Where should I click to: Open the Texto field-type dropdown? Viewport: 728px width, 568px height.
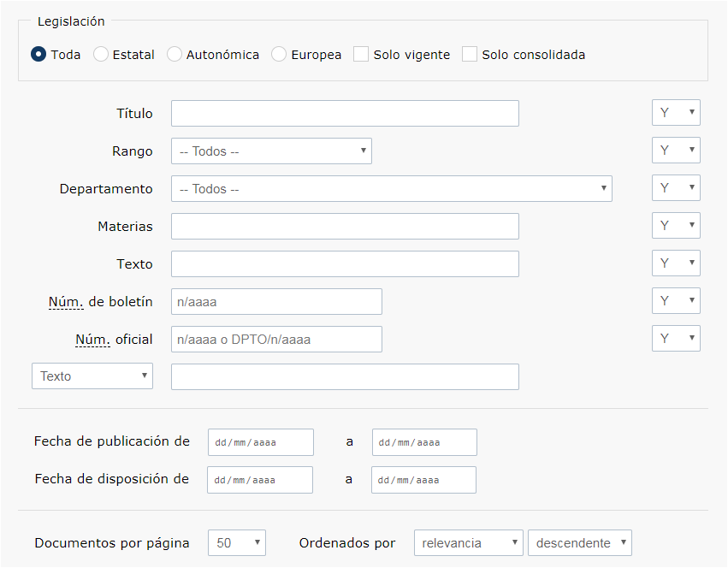[92, 376]
